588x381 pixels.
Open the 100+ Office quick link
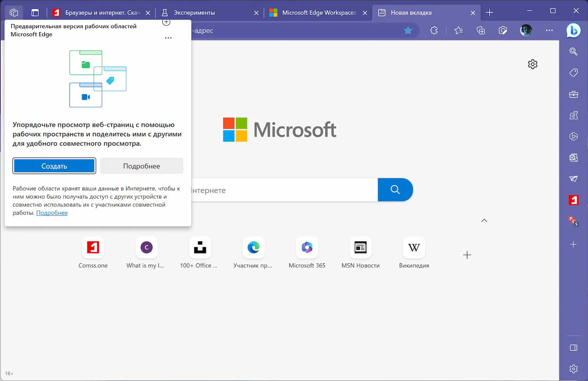point(199,253)
